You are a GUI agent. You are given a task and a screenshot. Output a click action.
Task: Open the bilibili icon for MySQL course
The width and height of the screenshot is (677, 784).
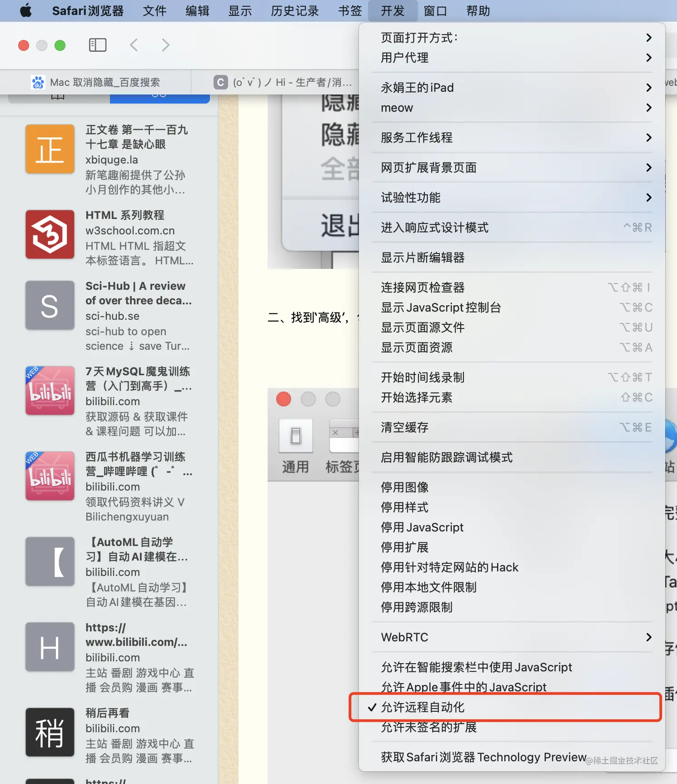[x=50, y=391]
